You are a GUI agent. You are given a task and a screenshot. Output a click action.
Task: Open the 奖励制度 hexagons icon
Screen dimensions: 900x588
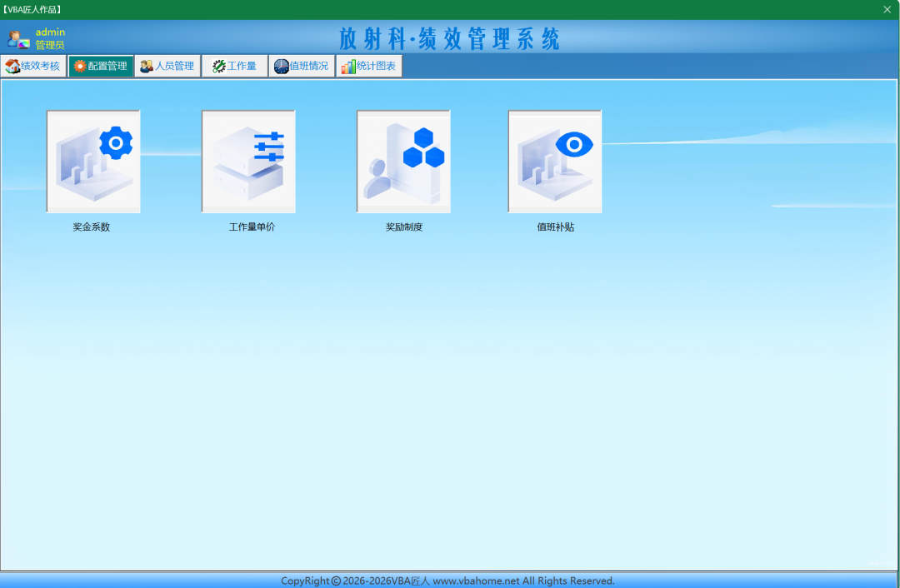click(x=403, y=162)
